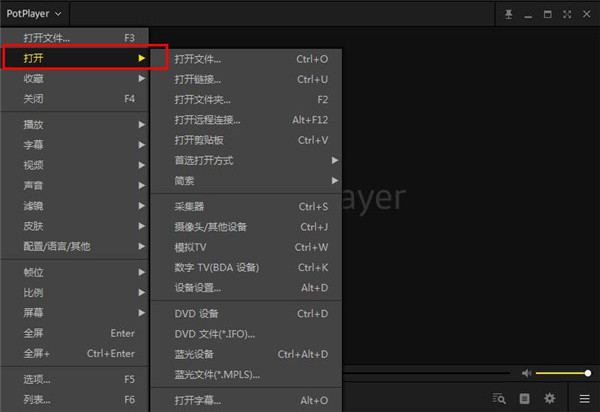The width and height of the screenshot is (600, 412).
Task: Mute audio with the speaker icon
Action: click(x=526, y=373)
